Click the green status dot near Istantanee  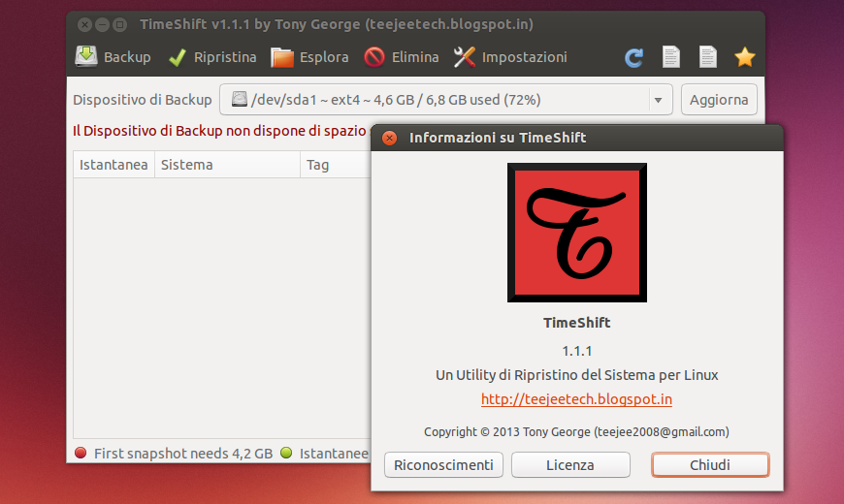click(286, 453)
